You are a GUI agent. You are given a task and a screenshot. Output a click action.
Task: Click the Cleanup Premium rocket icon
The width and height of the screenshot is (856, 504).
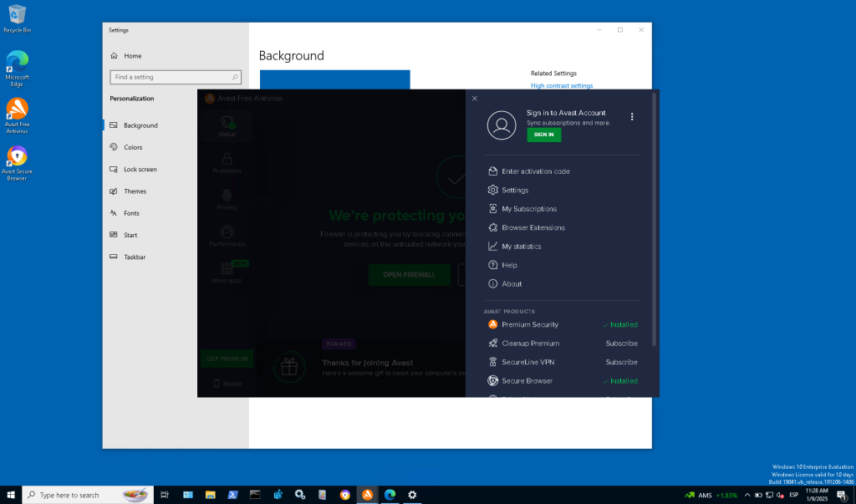492,344
